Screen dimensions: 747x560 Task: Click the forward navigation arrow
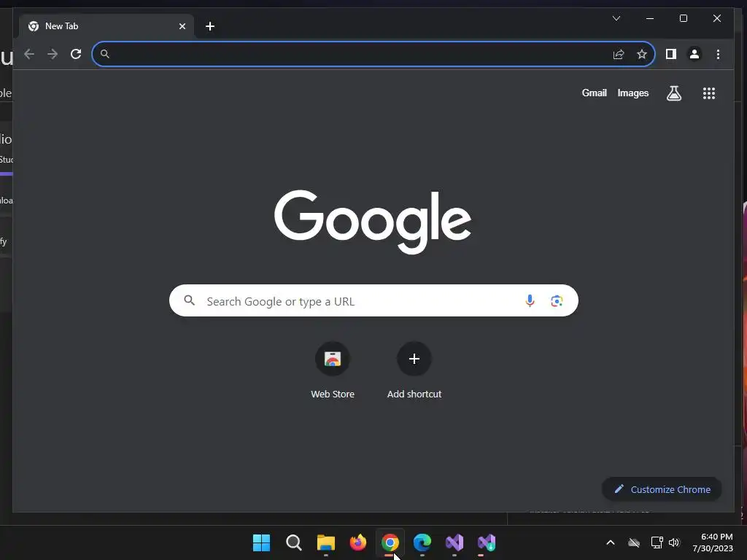[x=53, y=54]
